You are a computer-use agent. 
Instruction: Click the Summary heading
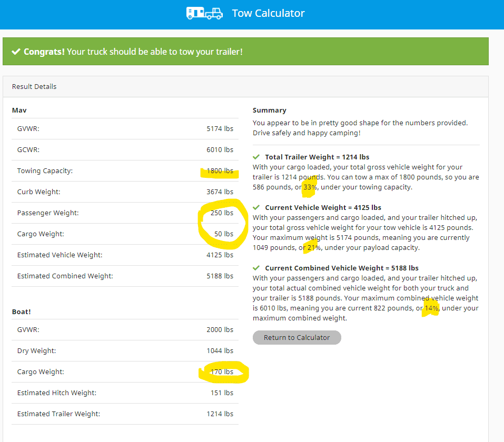click(x=269, y=110)
